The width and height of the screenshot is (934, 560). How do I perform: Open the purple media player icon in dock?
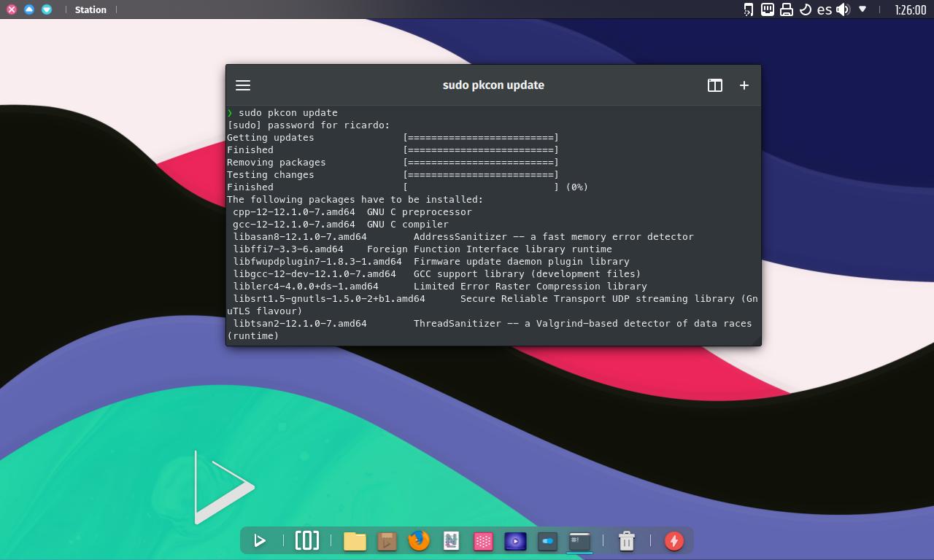(x=515, y=540)
